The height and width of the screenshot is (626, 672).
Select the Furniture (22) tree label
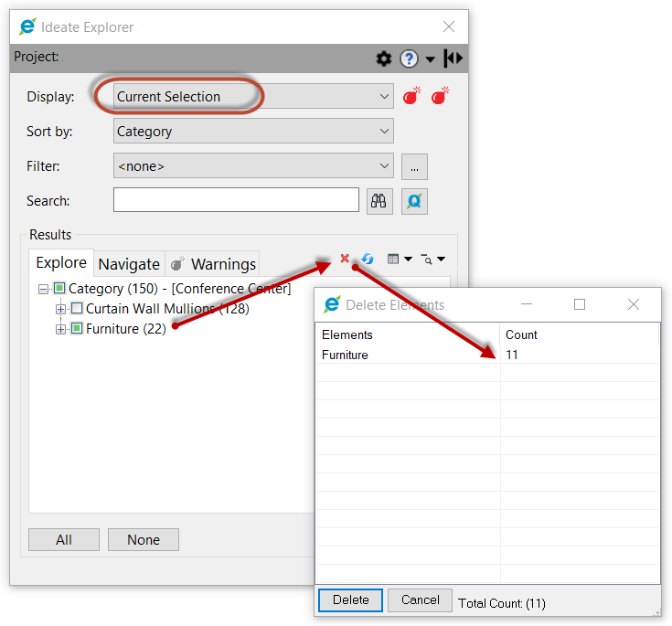126,329
